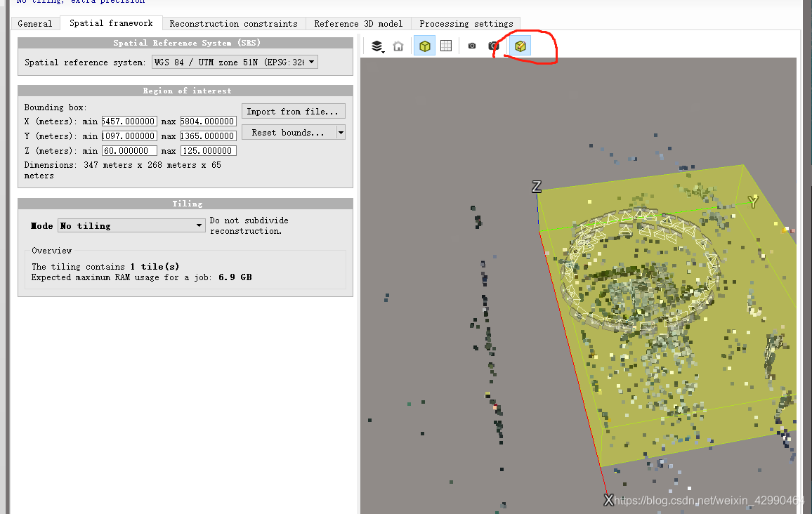812x514 pixels.
Task: Click the 'Bounding box:' label
Action: (55, 107)
